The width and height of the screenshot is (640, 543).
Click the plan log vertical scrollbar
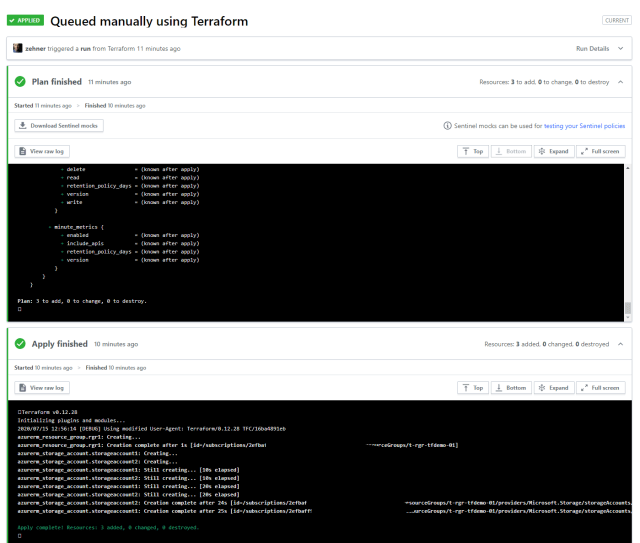(x=627, y=240)
